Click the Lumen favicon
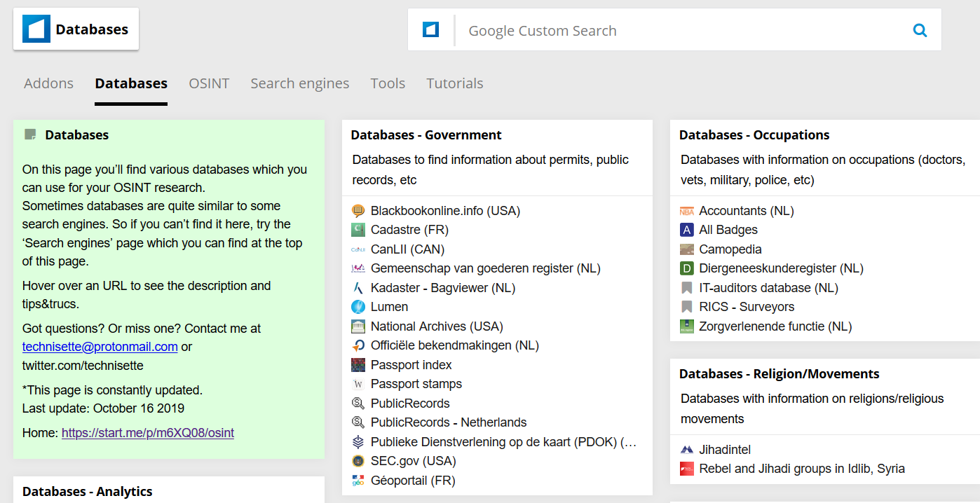Image resolution: width=980 pixels, height=503 pixels. [x=358, y=307]
